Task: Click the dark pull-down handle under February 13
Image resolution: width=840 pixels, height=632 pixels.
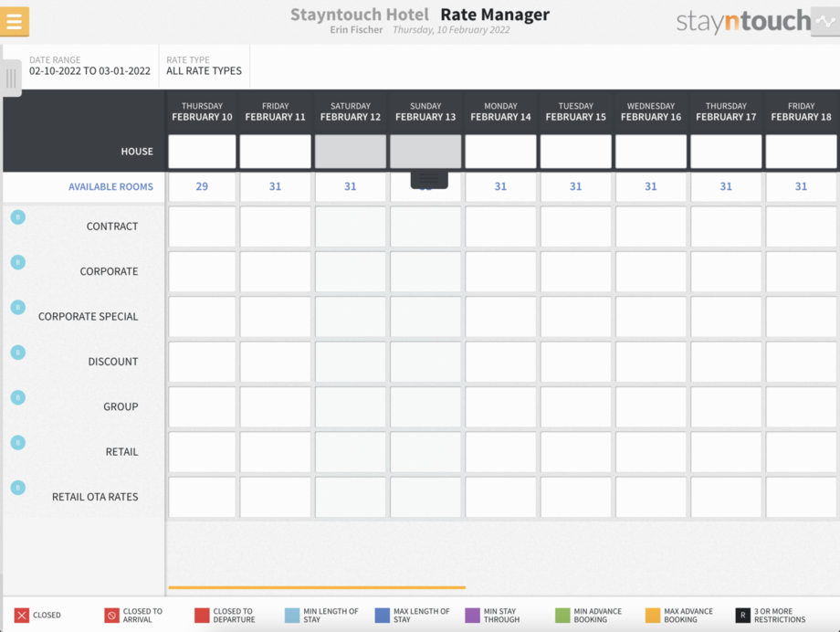Action: click(429, 179)
